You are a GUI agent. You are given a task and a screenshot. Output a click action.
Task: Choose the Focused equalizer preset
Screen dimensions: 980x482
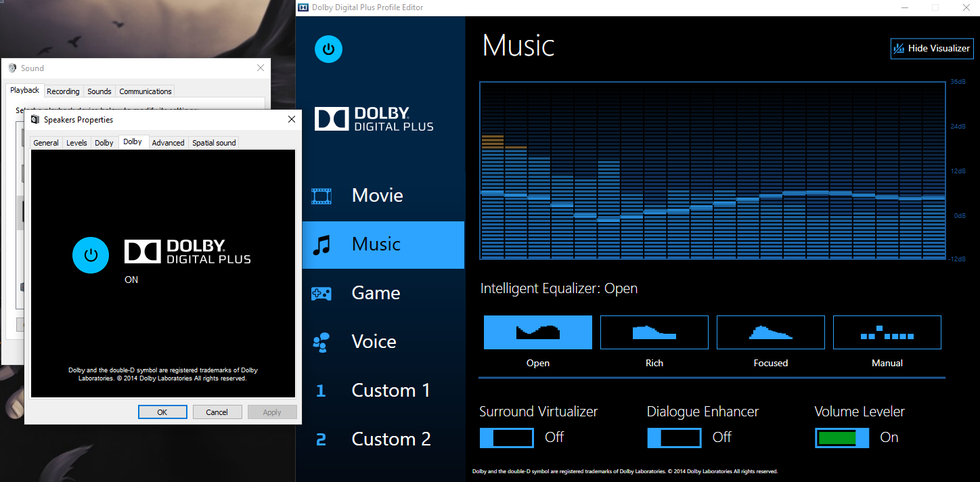point(770,332)
